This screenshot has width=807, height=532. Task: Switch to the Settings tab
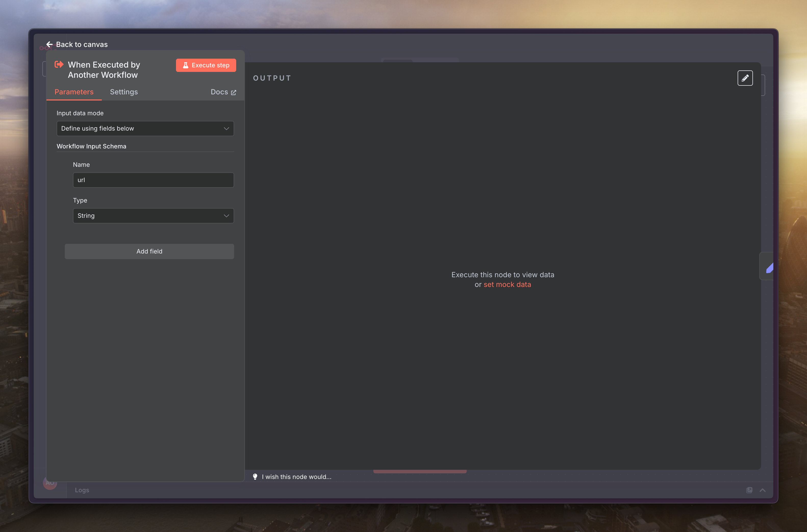tap(124, 92)
